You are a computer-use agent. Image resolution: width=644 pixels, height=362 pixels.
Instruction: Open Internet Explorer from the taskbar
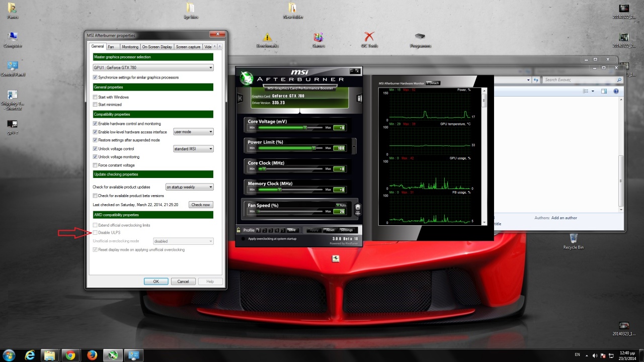[30, 355]
